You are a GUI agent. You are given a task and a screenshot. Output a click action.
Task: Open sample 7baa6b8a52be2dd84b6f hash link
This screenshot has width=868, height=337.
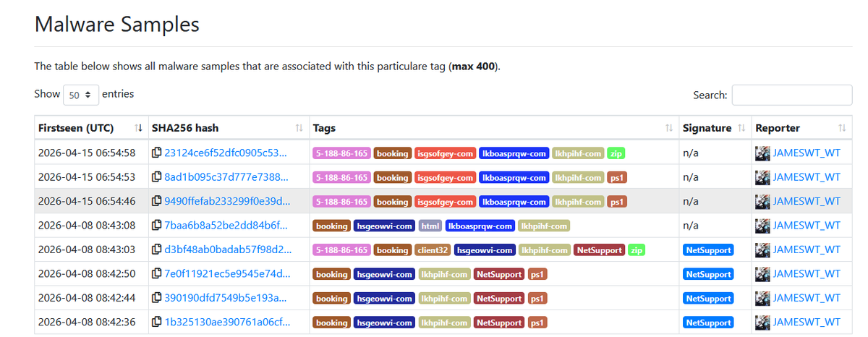226,226
